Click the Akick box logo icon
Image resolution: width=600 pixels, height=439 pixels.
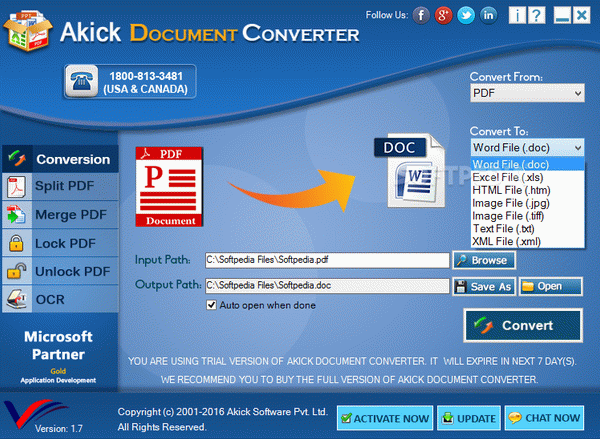(x=28, y=31)
